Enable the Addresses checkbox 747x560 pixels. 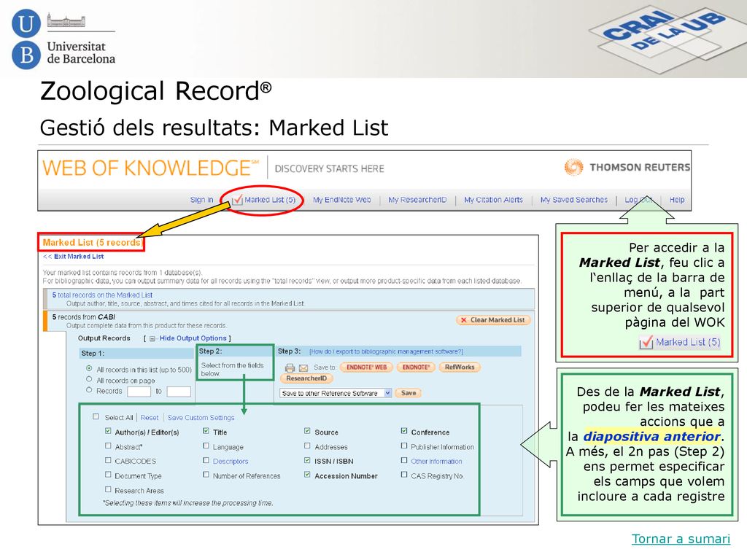[x=307, y=446]
